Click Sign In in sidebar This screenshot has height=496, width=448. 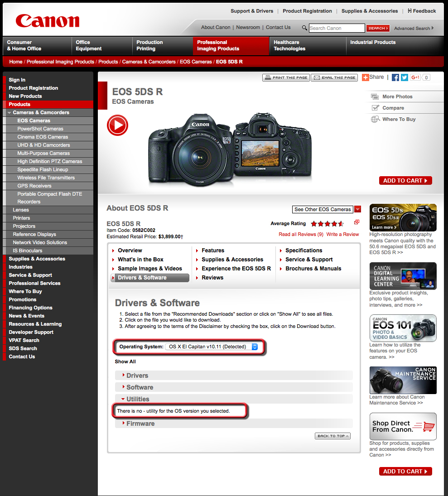pos(17,80)
